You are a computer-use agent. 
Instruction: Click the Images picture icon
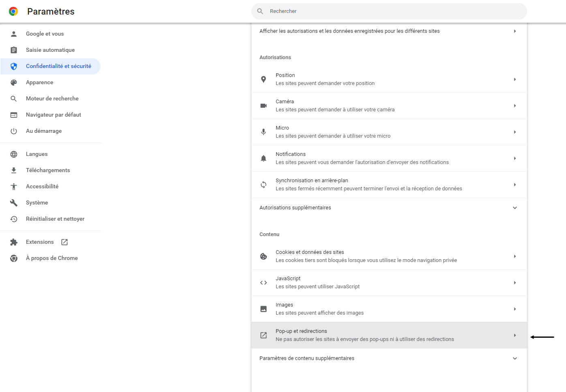(x=264, y=309)
